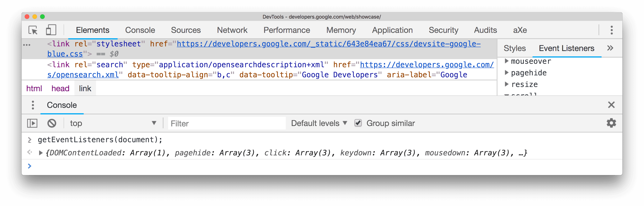This screenshot has height=206, width=644.
Task: Uncheck the Group similar checkbox
Action: pyautogui.click(x=358, y=123)
